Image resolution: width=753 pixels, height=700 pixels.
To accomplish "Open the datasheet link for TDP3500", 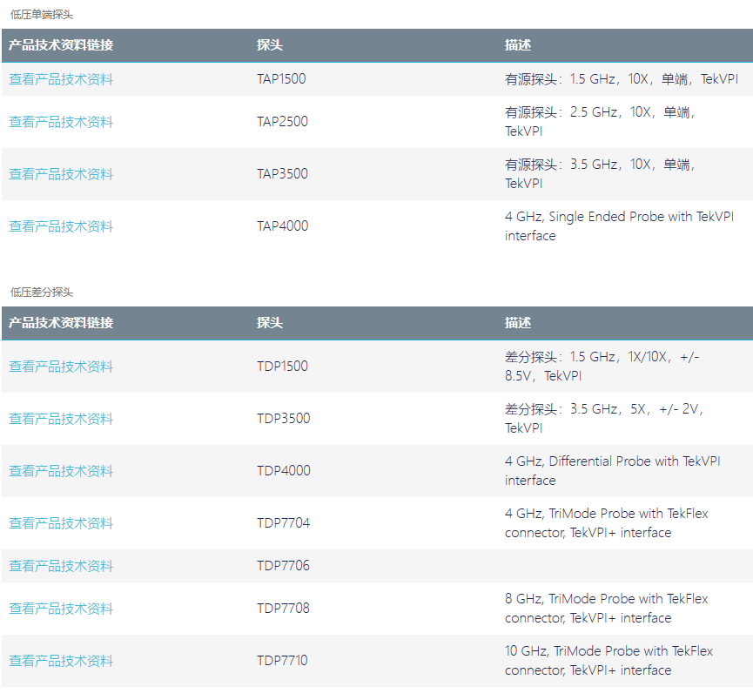I will [61, 419].
